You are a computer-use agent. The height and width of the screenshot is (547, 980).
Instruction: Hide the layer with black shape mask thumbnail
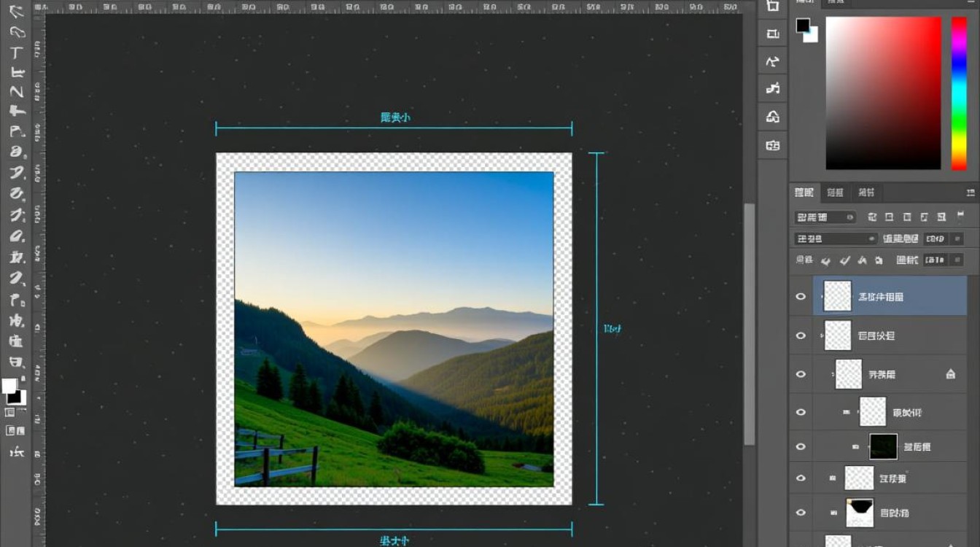pyautogui.click(x=801, y=513)
